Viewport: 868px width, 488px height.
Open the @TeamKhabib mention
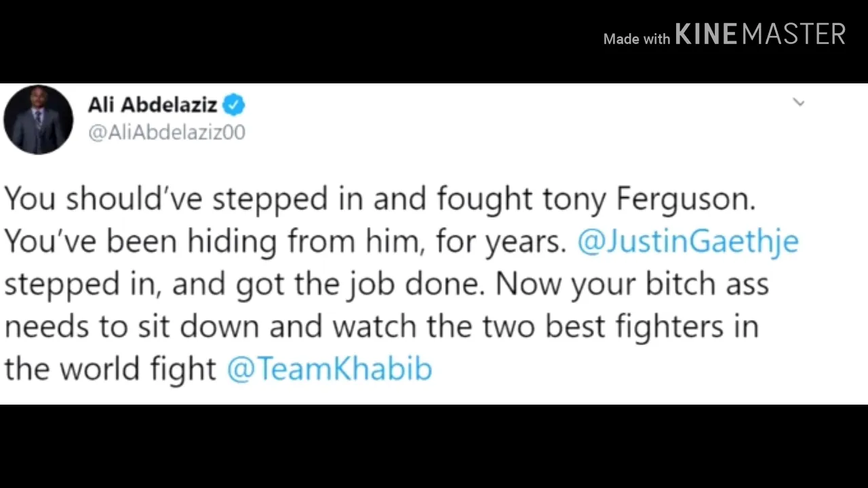coord(329,369)
